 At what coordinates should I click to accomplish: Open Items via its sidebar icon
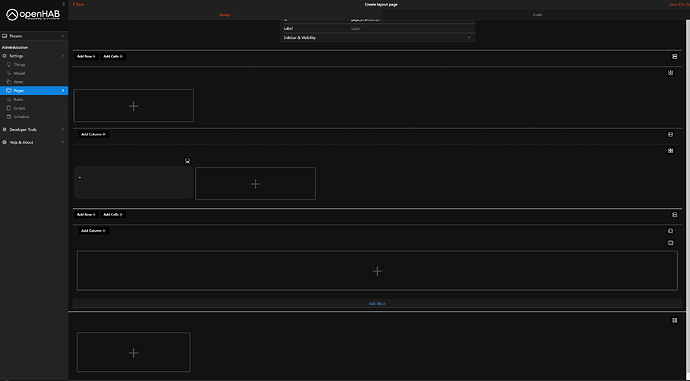click(9, 82)
